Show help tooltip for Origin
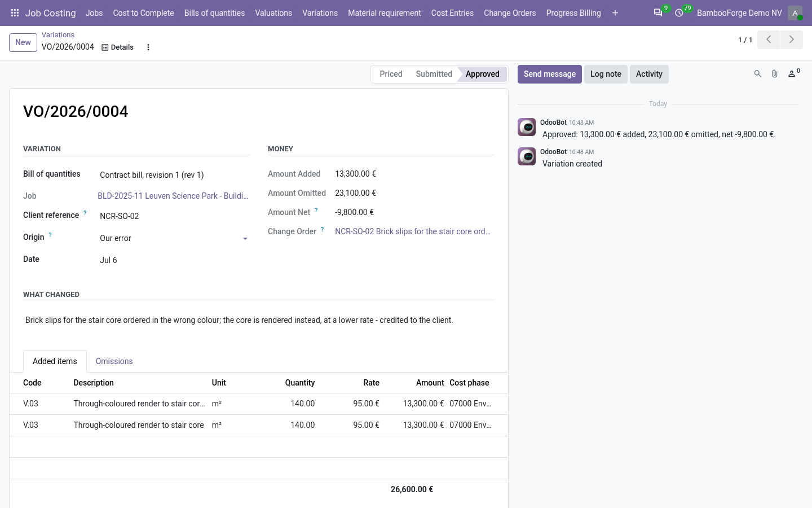This screenshot has height=508, width=812. pos(50,235)
